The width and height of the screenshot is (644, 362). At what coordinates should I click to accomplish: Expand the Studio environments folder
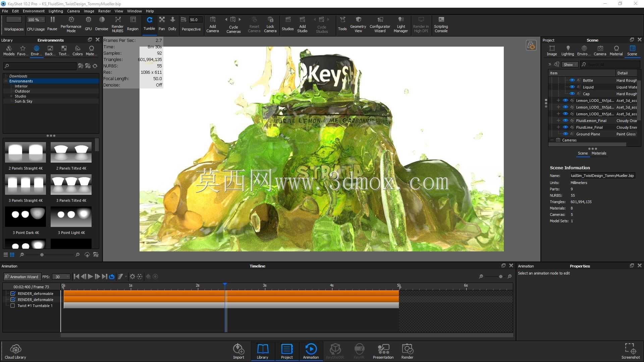pos(11,96)
